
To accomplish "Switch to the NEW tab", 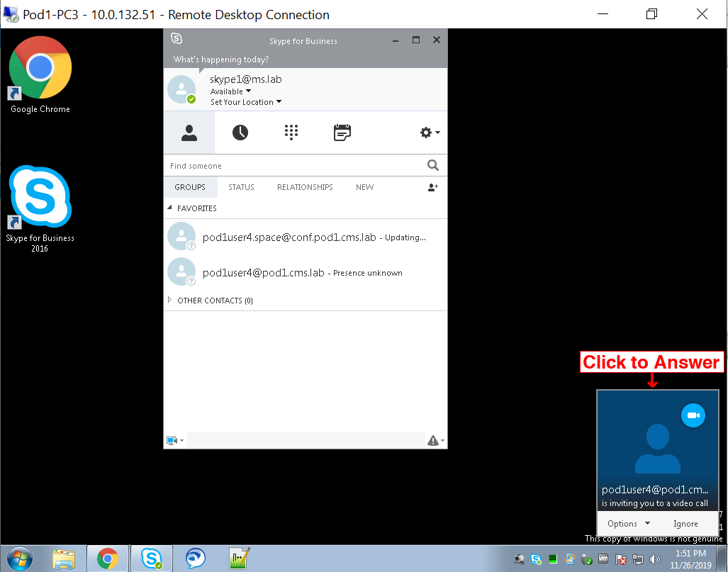I will [x=364, y=187].
